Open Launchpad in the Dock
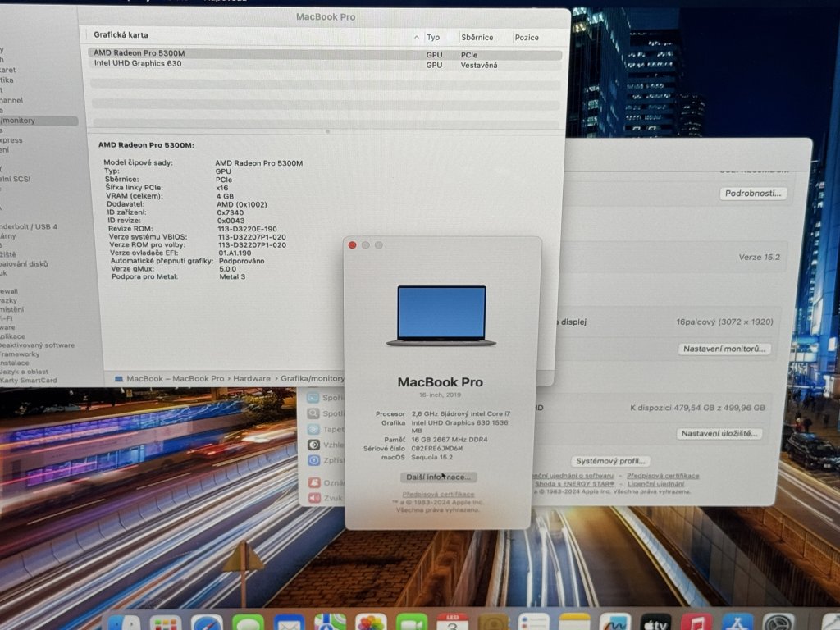 166,623
